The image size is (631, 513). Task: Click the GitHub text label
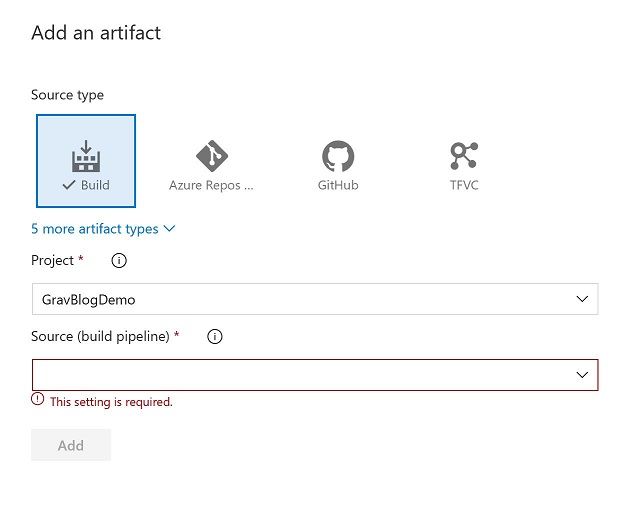coord(338,186)
